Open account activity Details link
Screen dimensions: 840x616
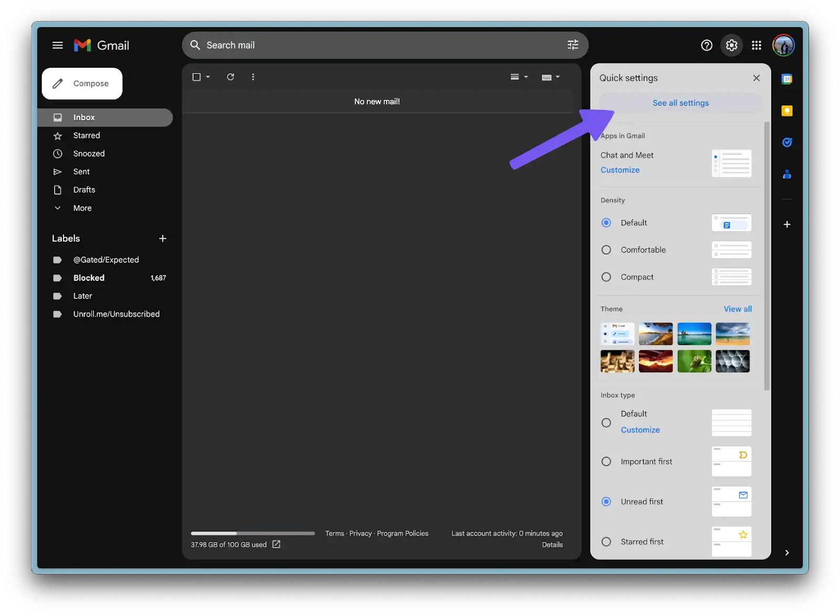pos(552,545)
